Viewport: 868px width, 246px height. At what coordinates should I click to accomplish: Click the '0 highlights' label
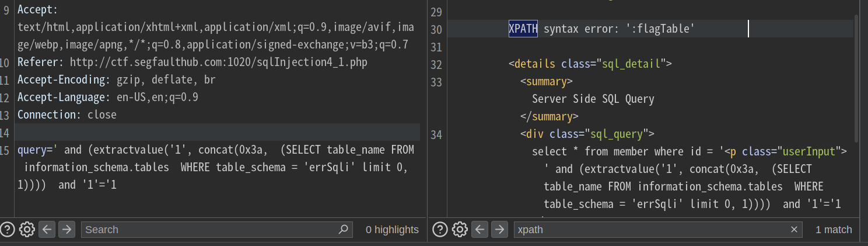pos(392,230)
